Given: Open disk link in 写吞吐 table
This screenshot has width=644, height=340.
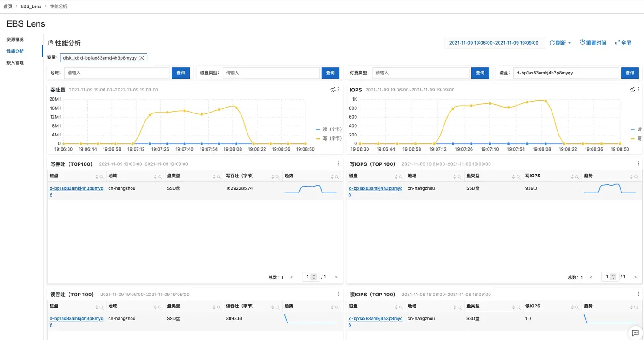Looking at the screenshot, I should [76, 191].
